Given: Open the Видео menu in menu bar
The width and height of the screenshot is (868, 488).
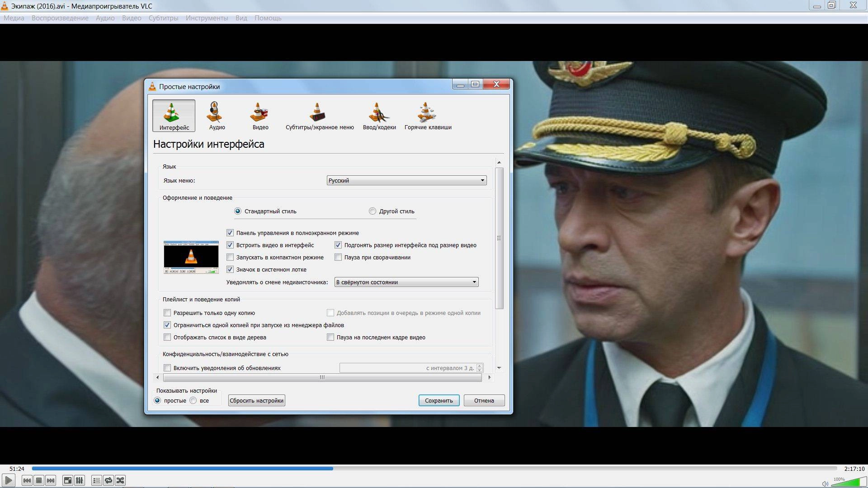Looking at the screenshot, I should point(132,18).
